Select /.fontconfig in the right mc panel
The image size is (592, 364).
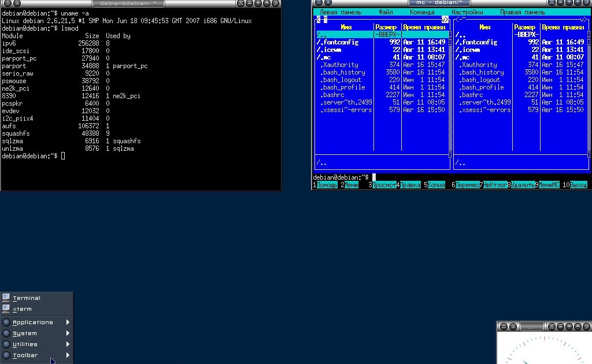coord(521,42)
